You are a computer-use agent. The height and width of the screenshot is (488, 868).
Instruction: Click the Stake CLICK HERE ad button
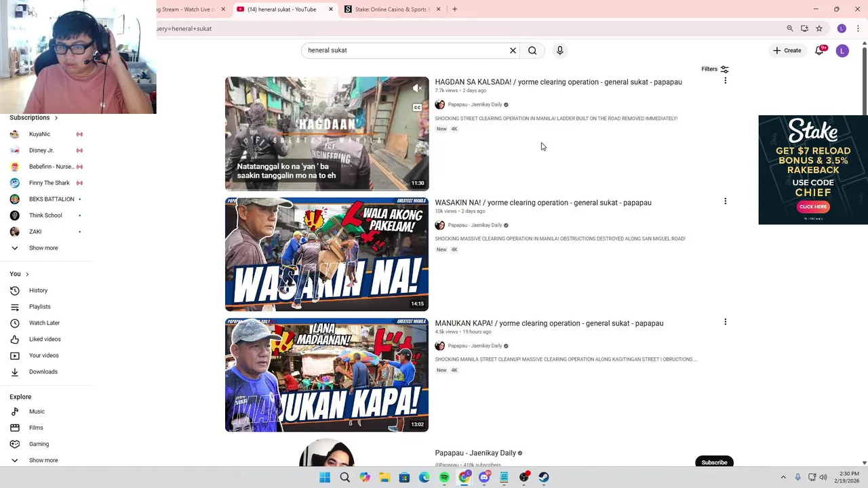pos(812,206)
